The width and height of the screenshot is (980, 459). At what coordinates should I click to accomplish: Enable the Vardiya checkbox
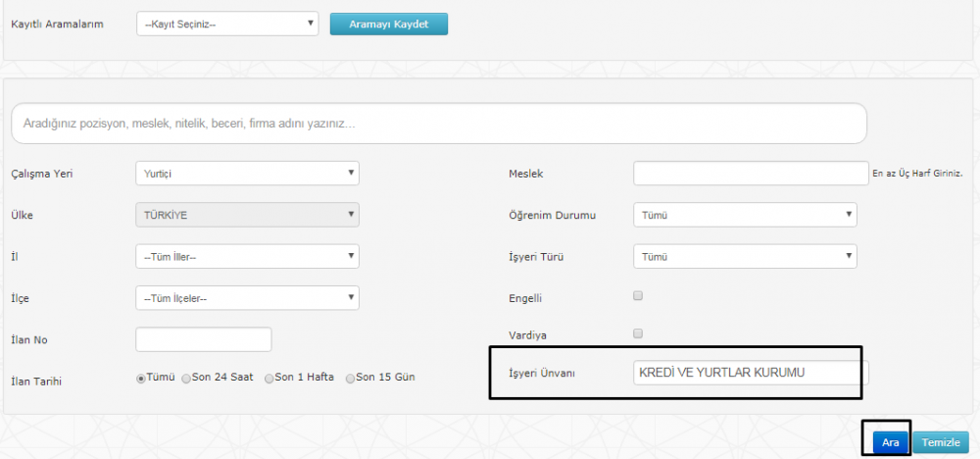[x=638, y=333]
